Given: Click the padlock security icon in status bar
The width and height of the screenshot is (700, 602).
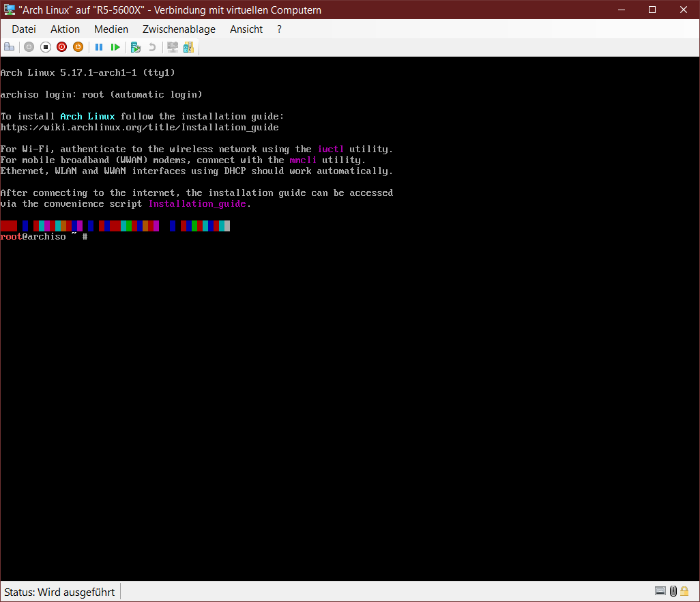Looking at the screenshot, I should click(684, 591).
